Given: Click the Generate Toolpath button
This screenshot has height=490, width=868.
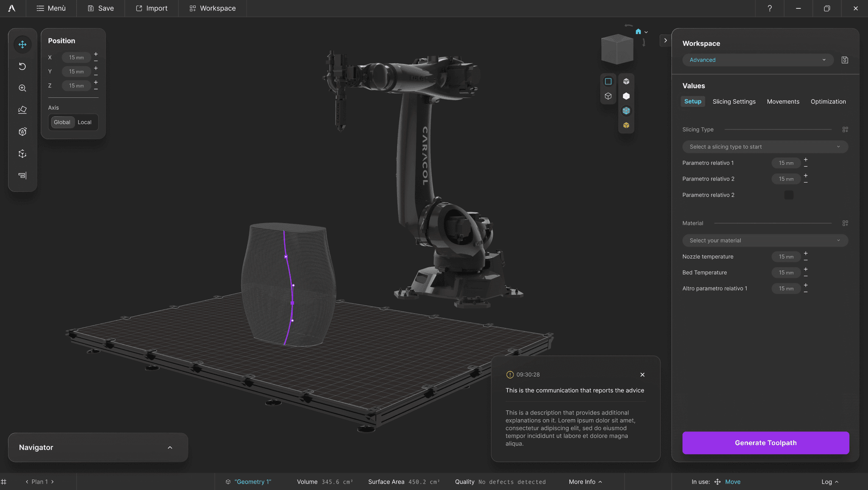Looking at the screenshot, I should click(765, 443).
